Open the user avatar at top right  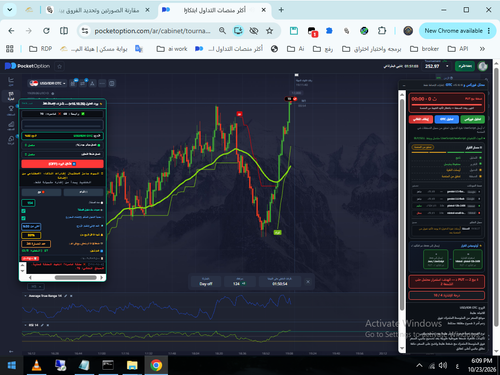click(483, 66)
